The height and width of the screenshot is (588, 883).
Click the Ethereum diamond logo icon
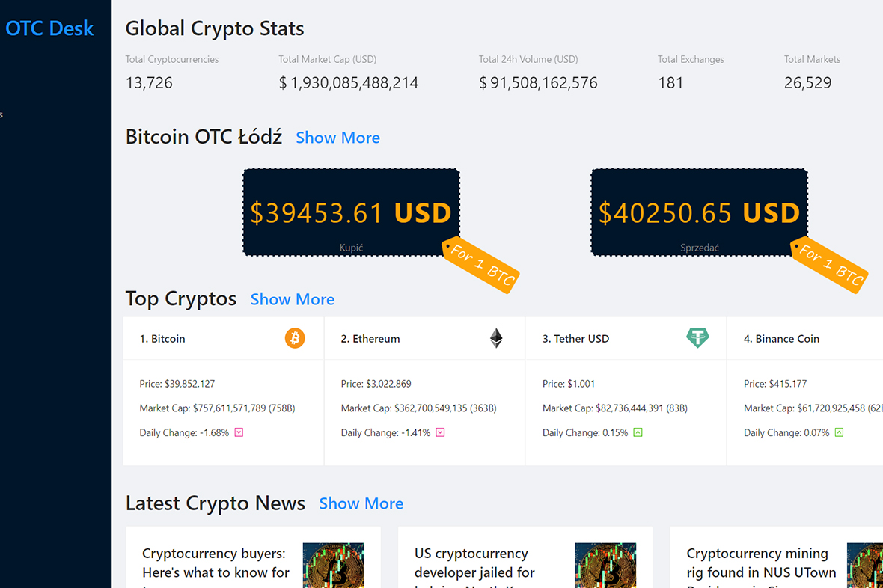[496, 337]
